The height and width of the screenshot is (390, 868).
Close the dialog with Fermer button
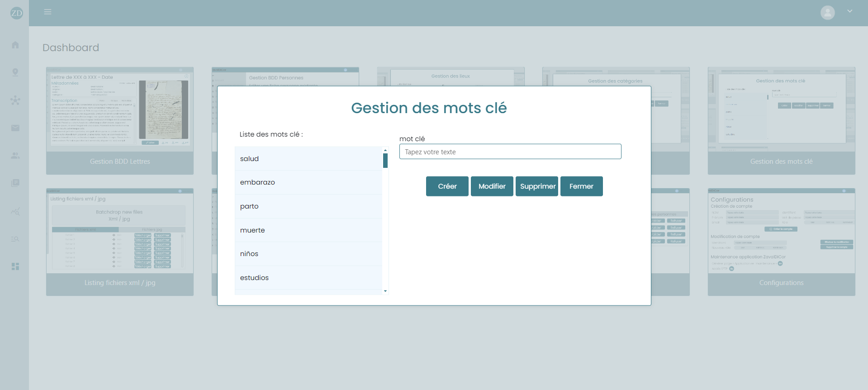tap(581, 186)
